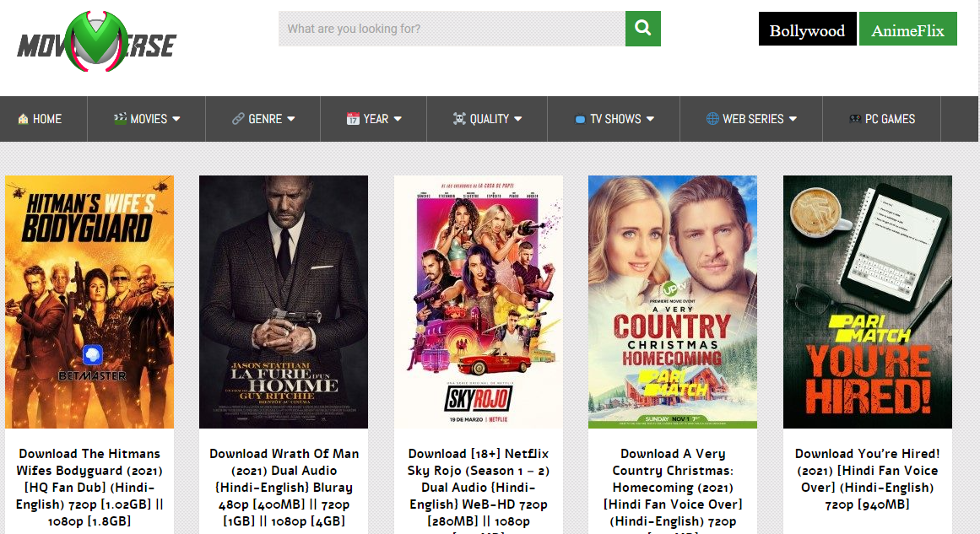Image resolution: width=980 pixels, height=534 pixels.
Task: Click the link icon beside Genre
Action: point(238,119)
